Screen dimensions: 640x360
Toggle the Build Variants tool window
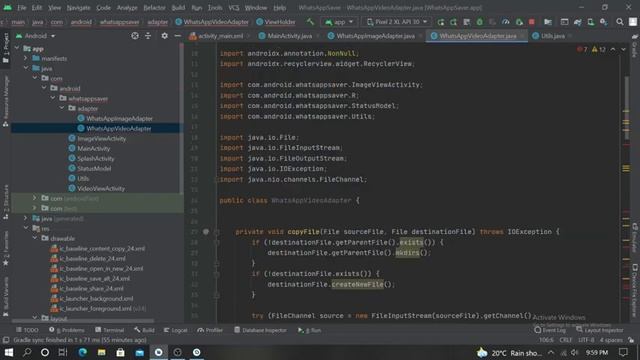[6, 297]
